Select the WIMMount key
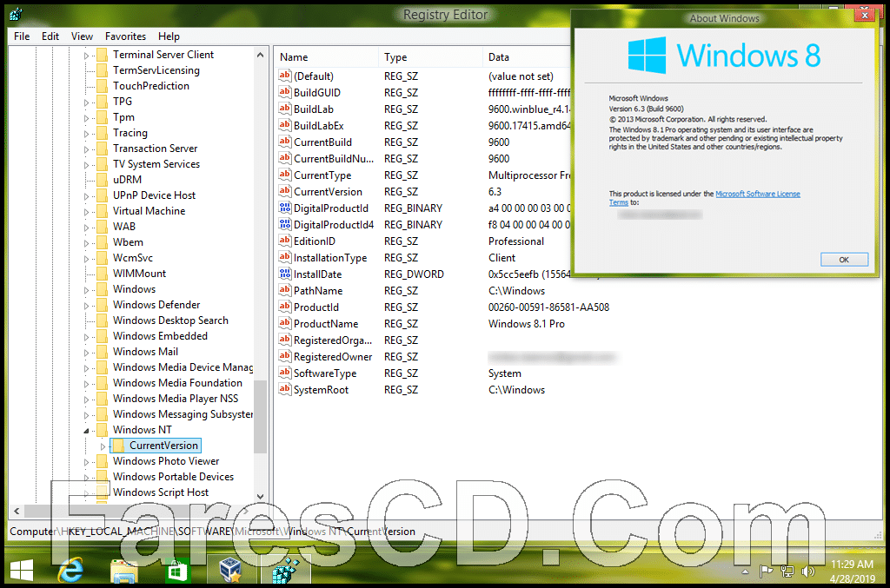Image resolution: width=890 pixels, height=588 pixels. pos(139,274)
